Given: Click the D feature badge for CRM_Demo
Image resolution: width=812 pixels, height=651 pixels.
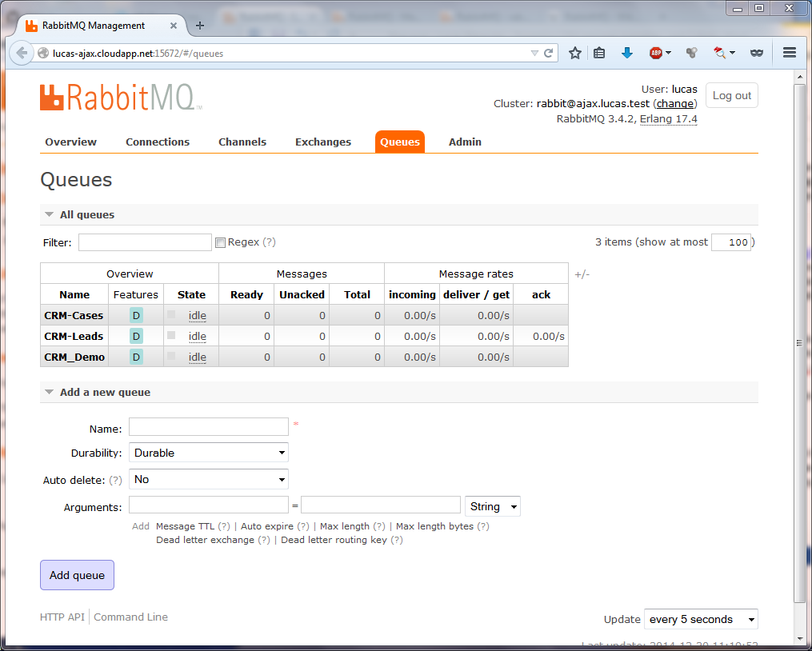Looking at the screenshot, I should tap(136, 357).
